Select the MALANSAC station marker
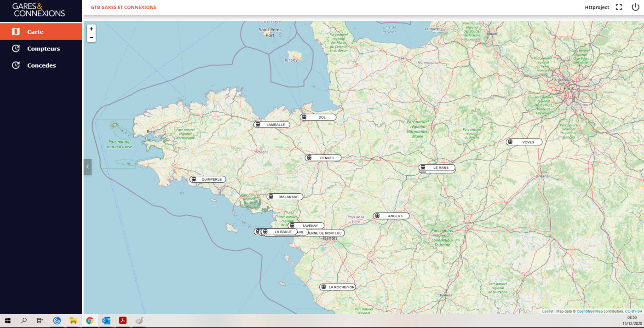 (285, 197)
